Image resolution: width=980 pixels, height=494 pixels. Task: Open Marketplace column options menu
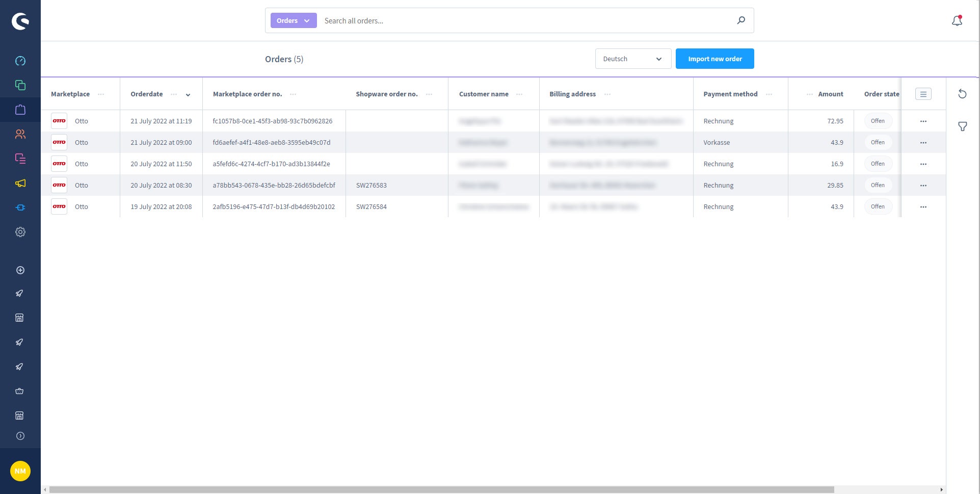point(101,94)
